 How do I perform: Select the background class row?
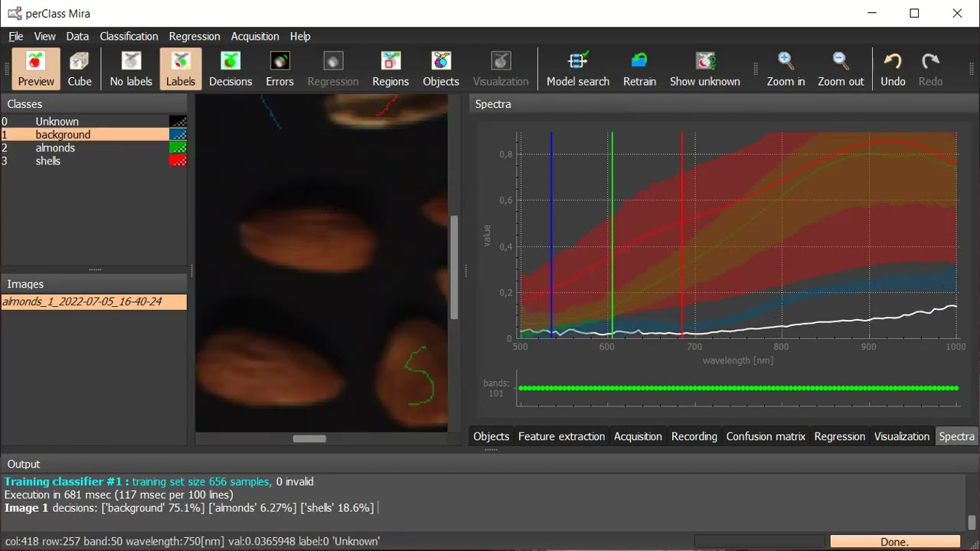(93, 135)
